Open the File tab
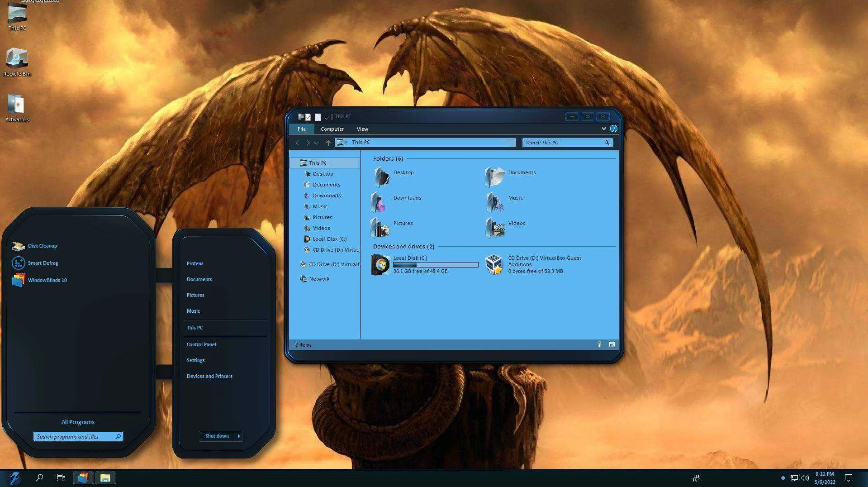The width and height of the screenshot is (868, 487). coord(302,129)
